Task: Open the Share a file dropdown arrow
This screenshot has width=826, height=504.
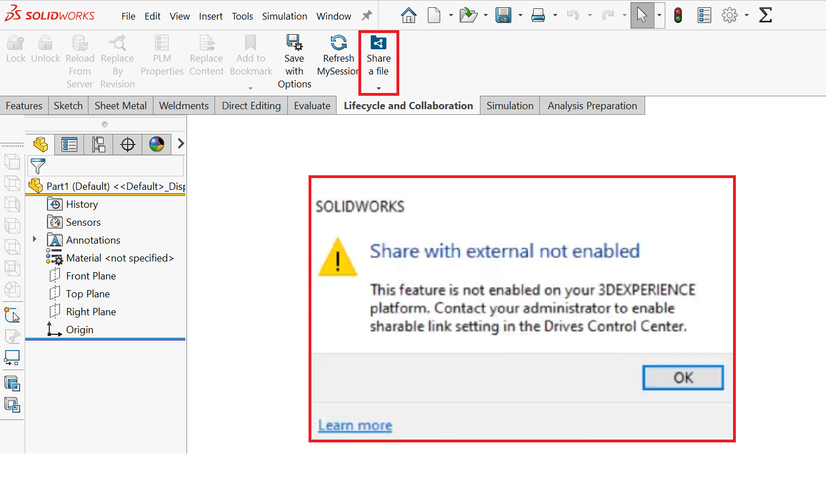Action: pos(379,88)
